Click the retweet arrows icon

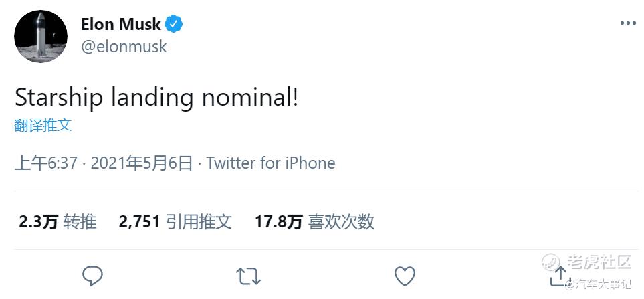coord(248,275)
